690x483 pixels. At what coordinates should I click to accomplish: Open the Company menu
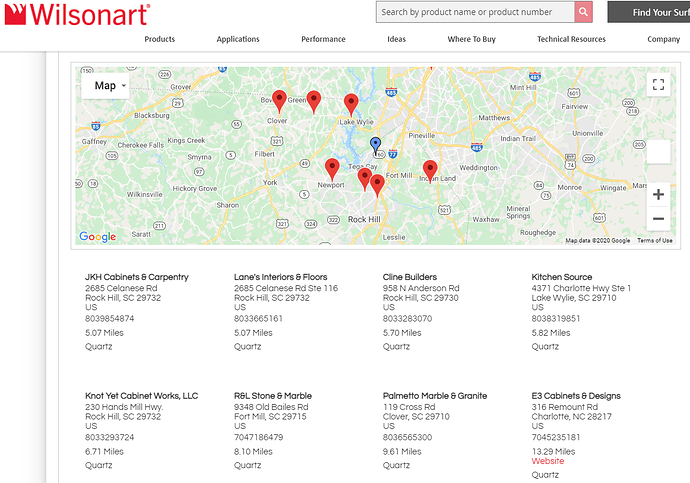coord(664,39)
